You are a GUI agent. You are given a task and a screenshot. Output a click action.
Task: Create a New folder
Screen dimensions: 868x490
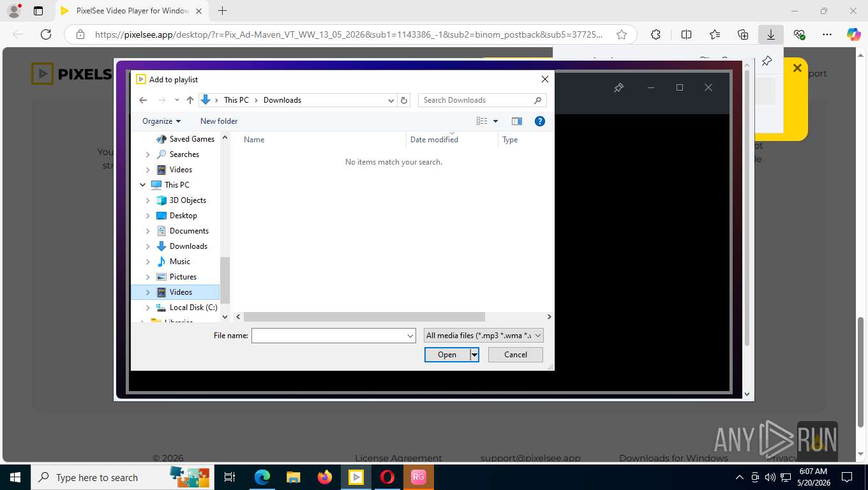(x=219, y=121)
